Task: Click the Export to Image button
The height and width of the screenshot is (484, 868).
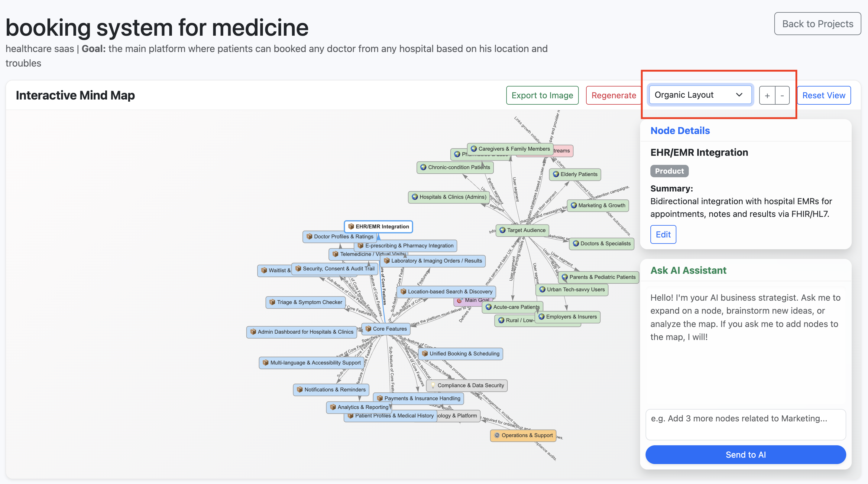Action: pos(542,96)
